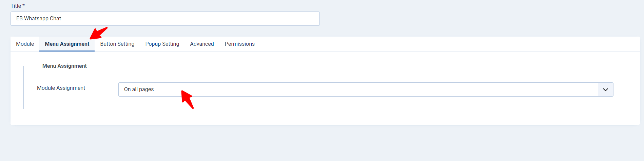Switch to the Advanced tab
Image resolution: width=644 pixels, height=161 pixels.
tap(202, 44)
